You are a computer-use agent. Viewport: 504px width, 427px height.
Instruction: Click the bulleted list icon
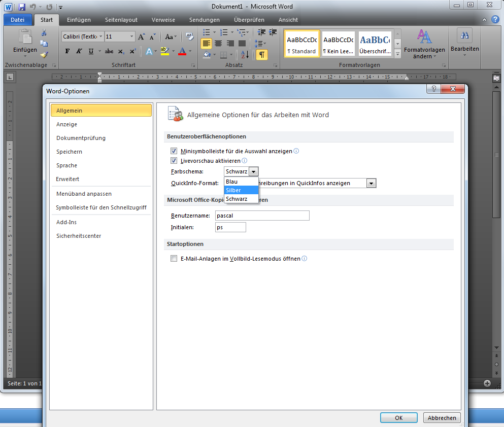207,32
